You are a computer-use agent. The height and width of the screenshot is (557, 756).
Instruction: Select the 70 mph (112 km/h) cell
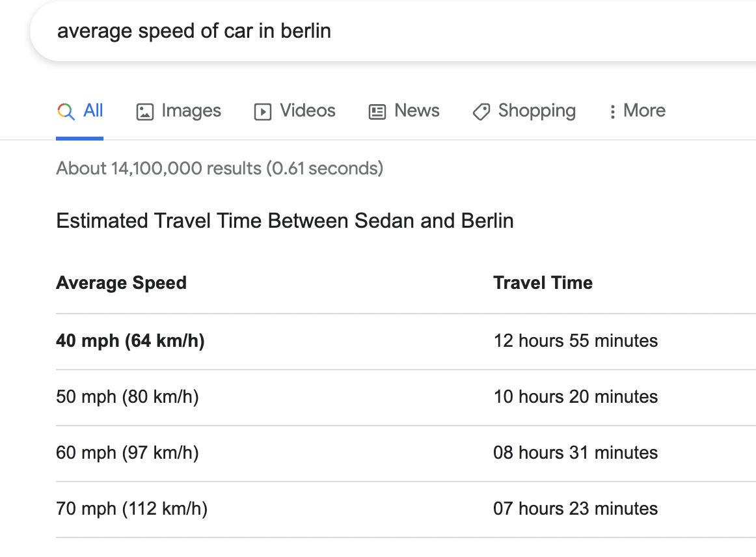[132, 509]
